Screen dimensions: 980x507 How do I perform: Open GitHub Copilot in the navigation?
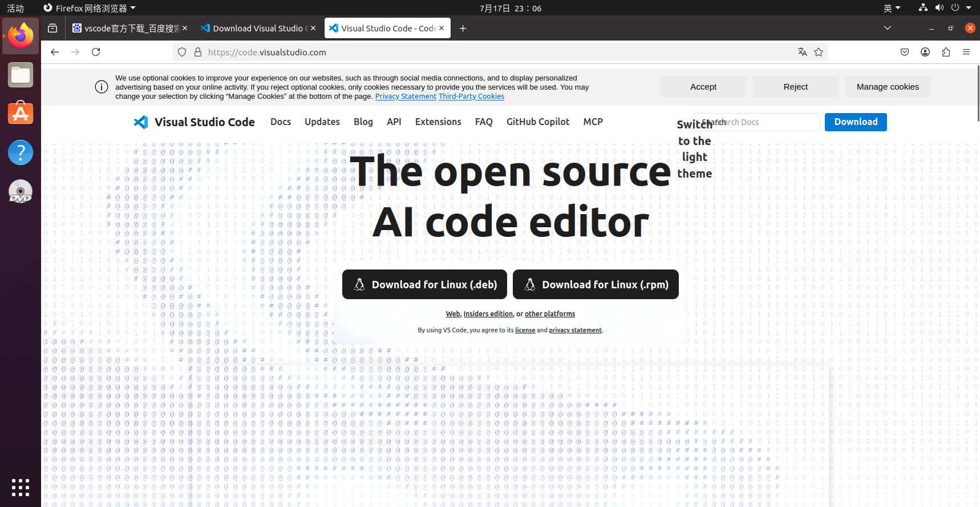pos(538,122)
